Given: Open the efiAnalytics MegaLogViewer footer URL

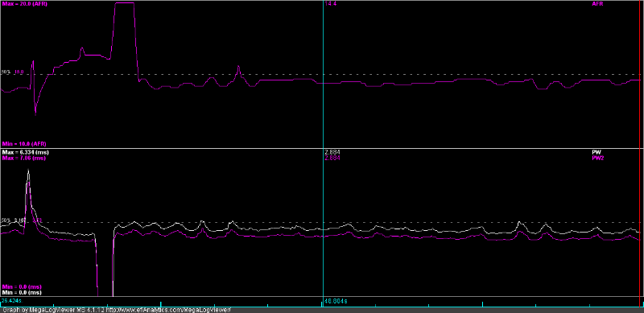Looking at the screenshot, I should [x=168, y=310].
